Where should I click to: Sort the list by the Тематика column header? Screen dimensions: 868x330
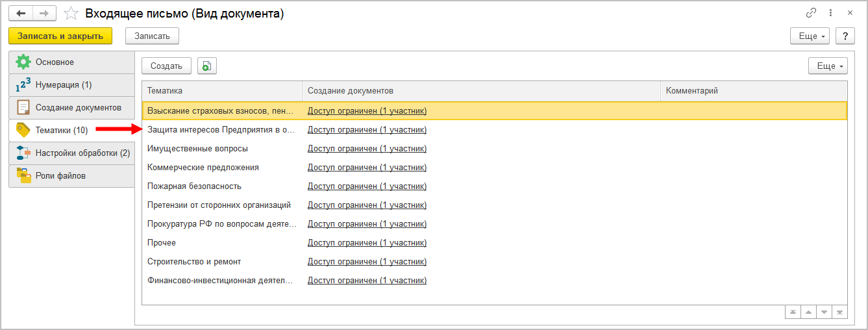click(x=221, y=91)
